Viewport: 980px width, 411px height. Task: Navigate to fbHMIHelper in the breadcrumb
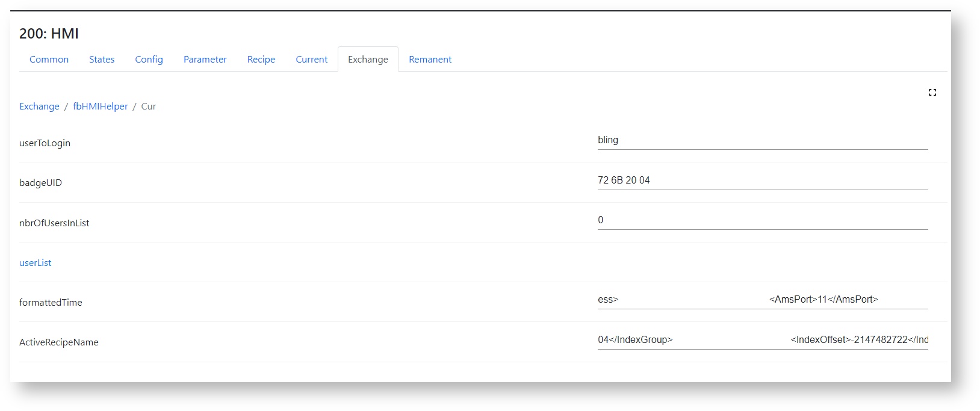100,107
